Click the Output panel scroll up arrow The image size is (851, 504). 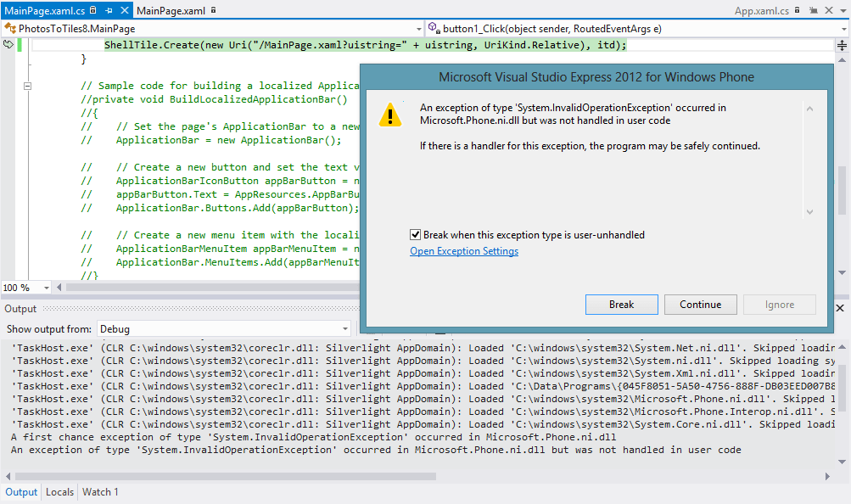coord(842,347)
